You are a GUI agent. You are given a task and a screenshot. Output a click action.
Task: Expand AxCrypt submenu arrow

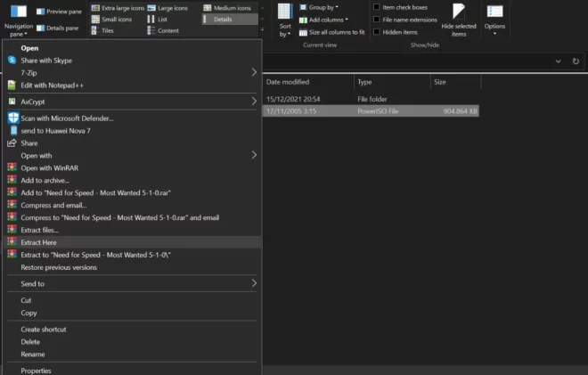(x=254, y=101)
